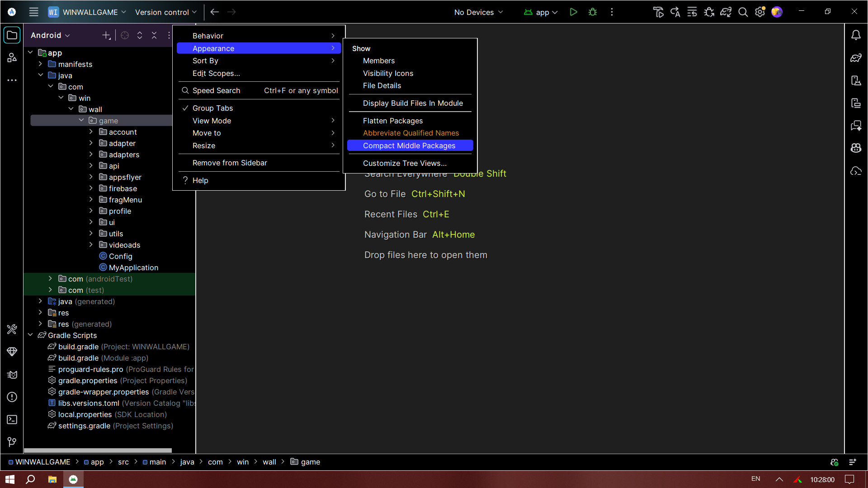Screen dimensions: 868x488
Task: Collapse the Gradle Scripts node
Action: (31, 335)
